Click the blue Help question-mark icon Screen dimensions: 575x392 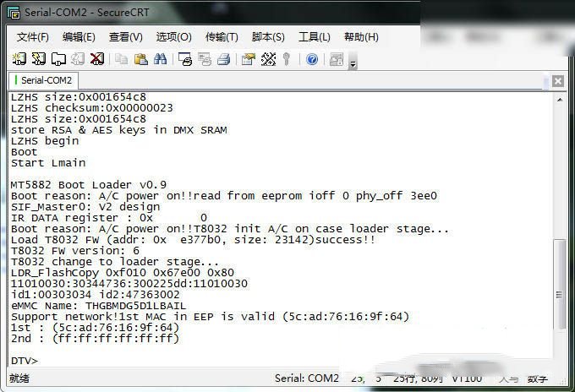click(312, 59)
